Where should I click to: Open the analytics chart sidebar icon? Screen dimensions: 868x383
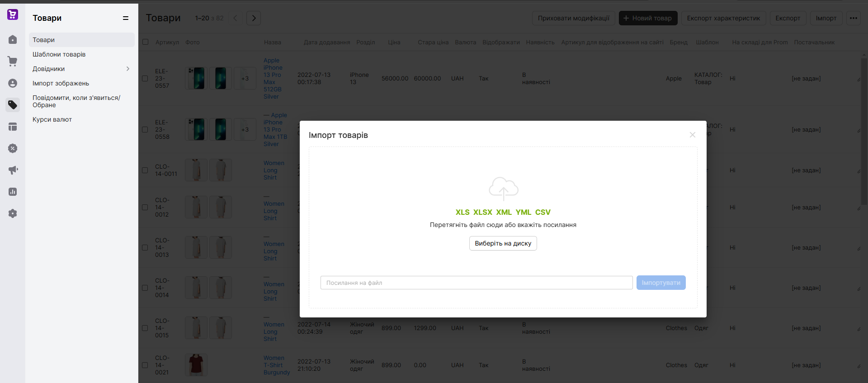pyautogui.click(x=13, y=192)
